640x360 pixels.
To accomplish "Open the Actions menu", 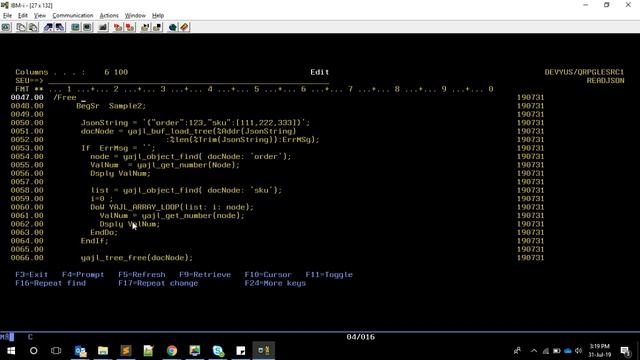I will point(109,16).
